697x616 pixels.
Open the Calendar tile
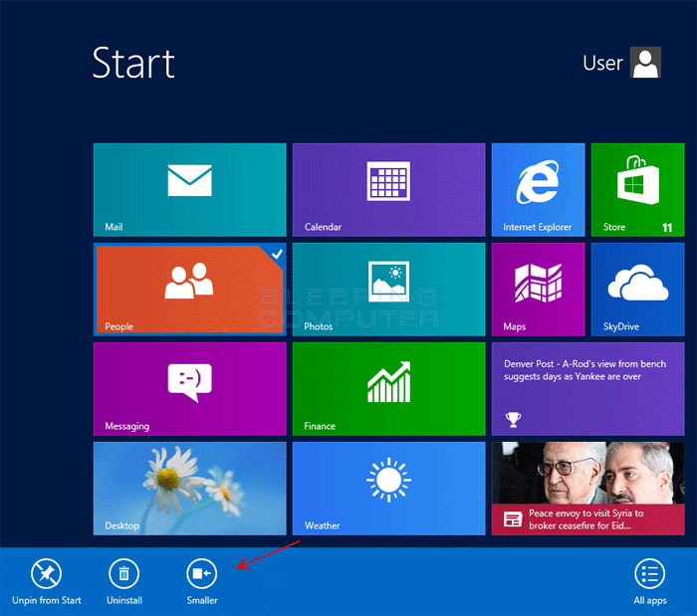pos(388,189)
